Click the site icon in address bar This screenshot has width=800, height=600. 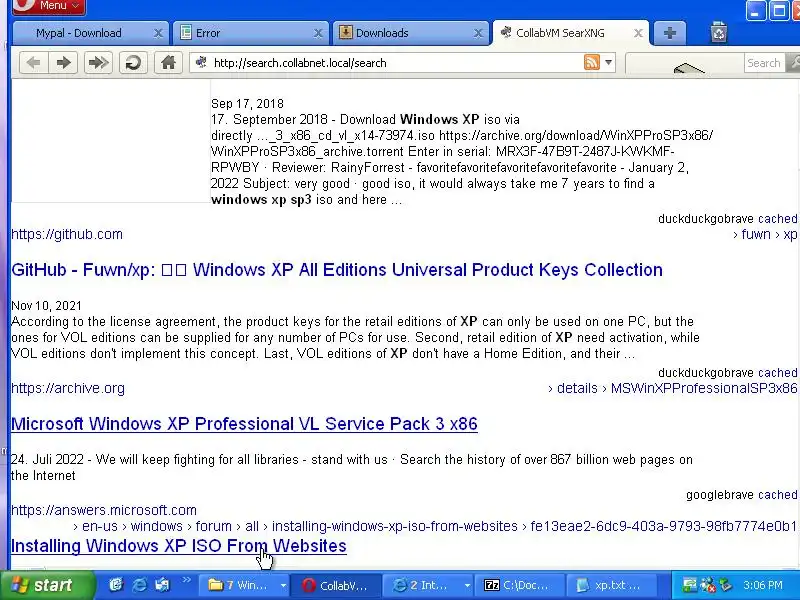202,62
